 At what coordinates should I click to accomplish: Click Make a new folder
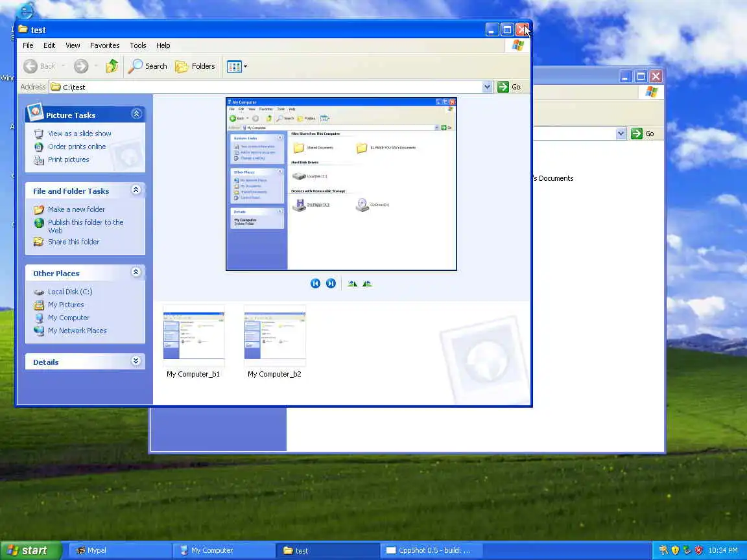(x=77, y=209)
